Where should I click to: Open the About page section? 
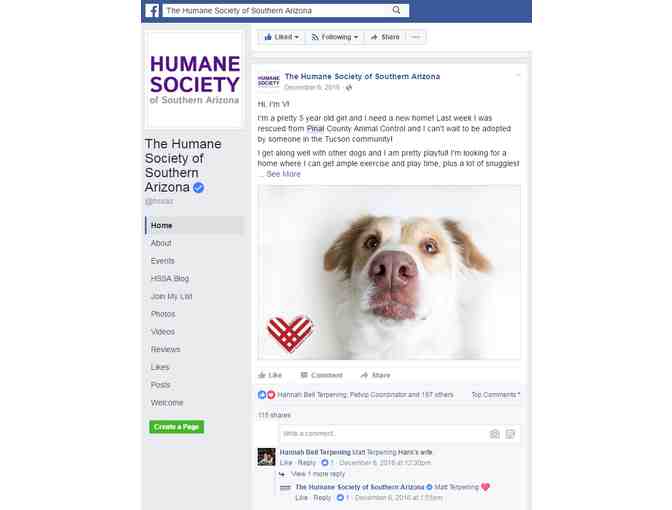click(x=161, y=243)
